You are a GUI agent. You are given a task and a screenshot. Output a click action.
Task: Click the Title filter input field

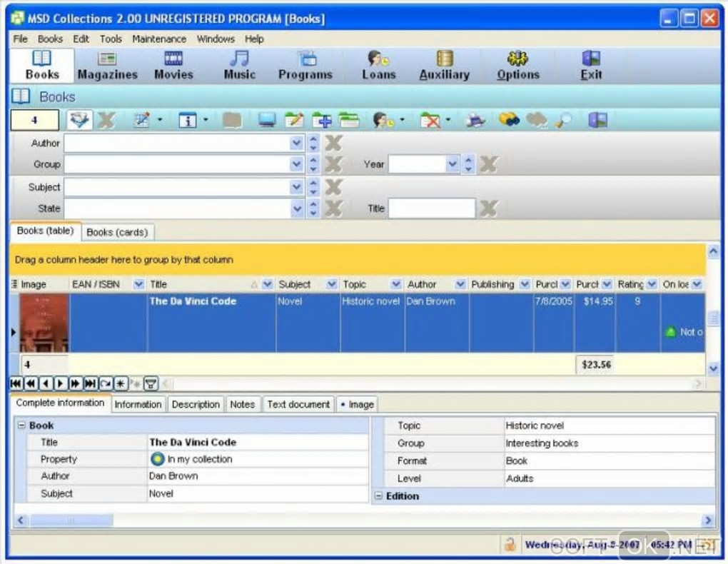point(431,208)
